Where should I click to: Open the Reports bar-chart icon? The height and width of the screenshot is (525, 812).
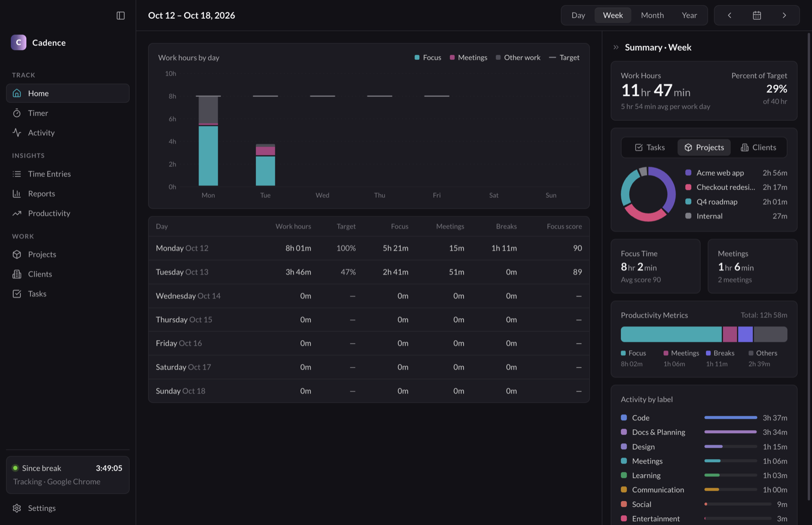point(17,194)
